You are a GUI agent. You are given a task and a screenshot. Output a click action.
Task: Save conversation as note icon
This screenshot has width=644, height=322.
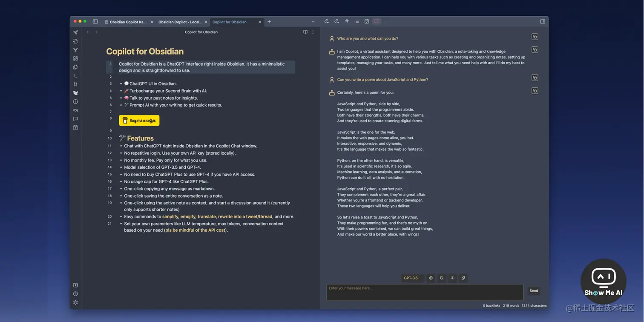[452, 278]
